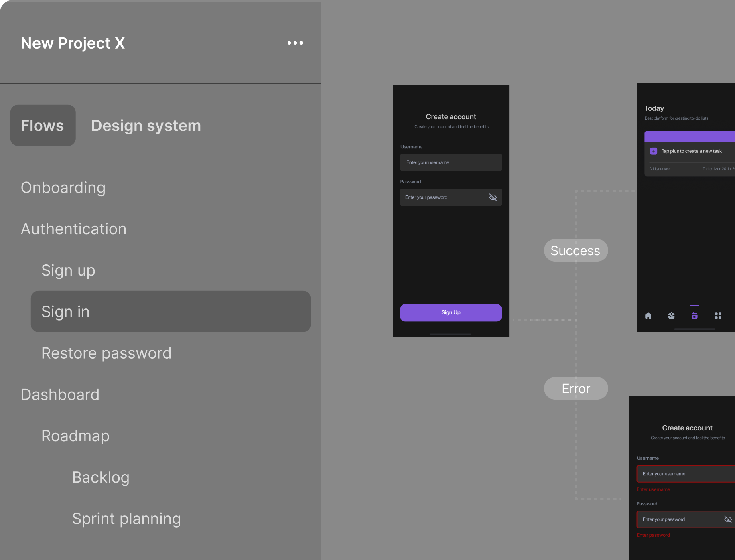
Task: Select Onboarding in the flows list
Action: (63, 188)
